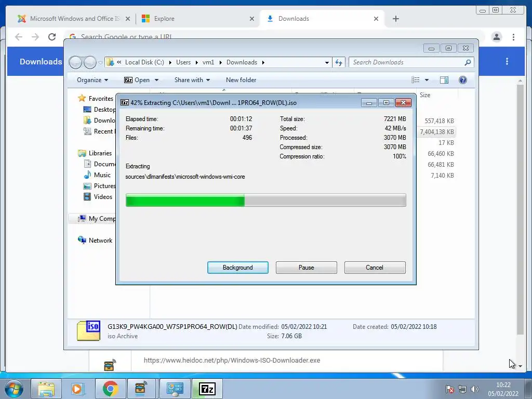
Task: Select Downloads in the breadcrumb path
Action: (242, 62)
